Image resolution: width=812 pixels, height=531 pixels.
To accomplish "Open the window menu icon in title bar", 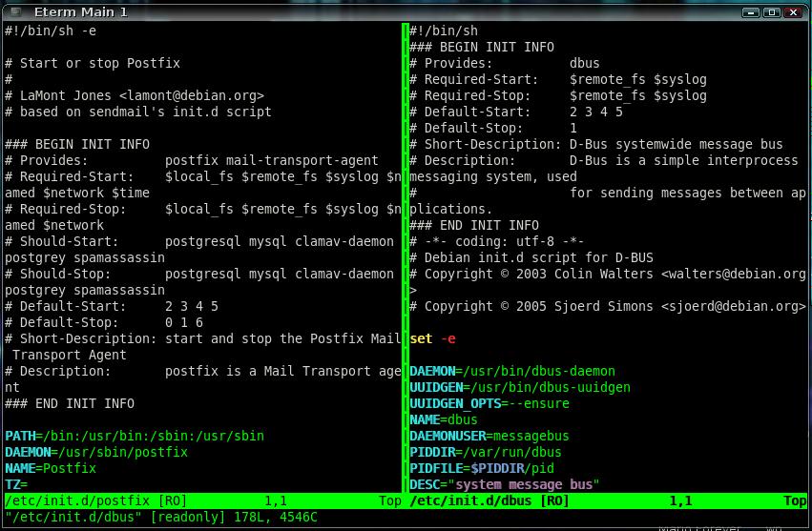I will click(x=13, y=11).
